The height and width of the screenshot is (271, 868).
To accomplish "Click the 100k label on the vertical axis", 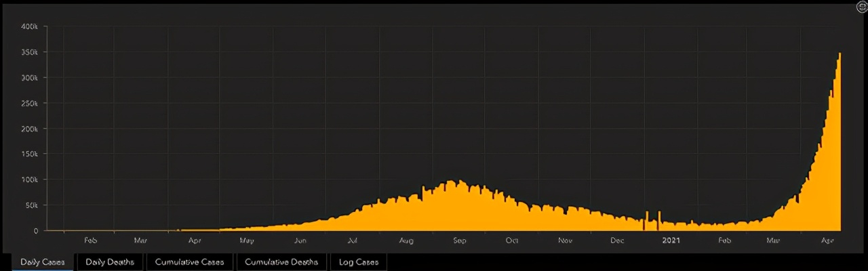I will (29, 180).
